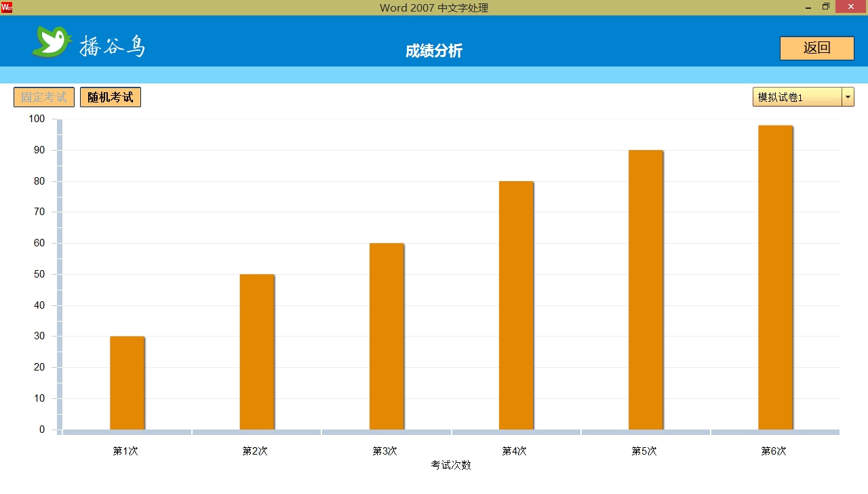This screenshot has width=868, height=494.
Task: Click the orange bar for 第6次
Action: click(775, 278)
